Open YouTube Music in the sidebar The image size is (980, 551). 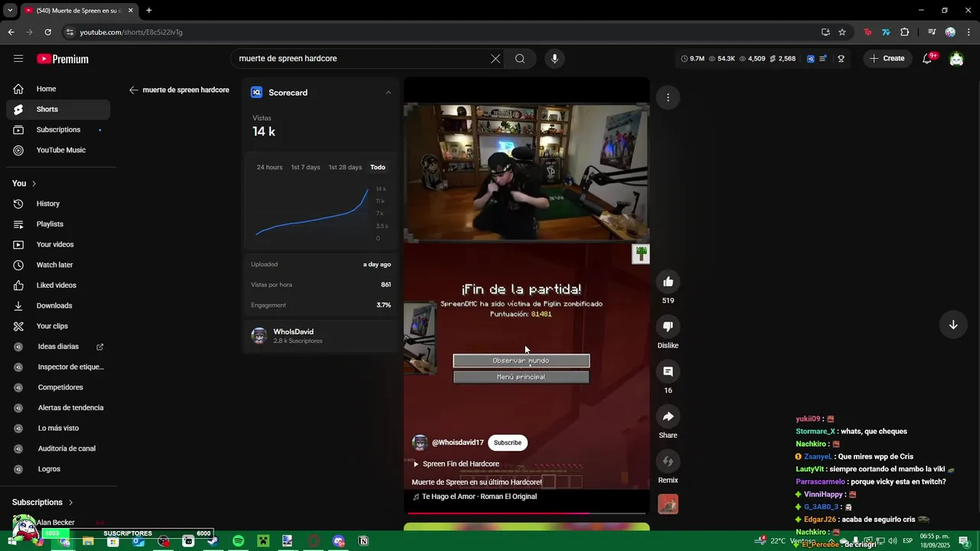pos(58,150)
